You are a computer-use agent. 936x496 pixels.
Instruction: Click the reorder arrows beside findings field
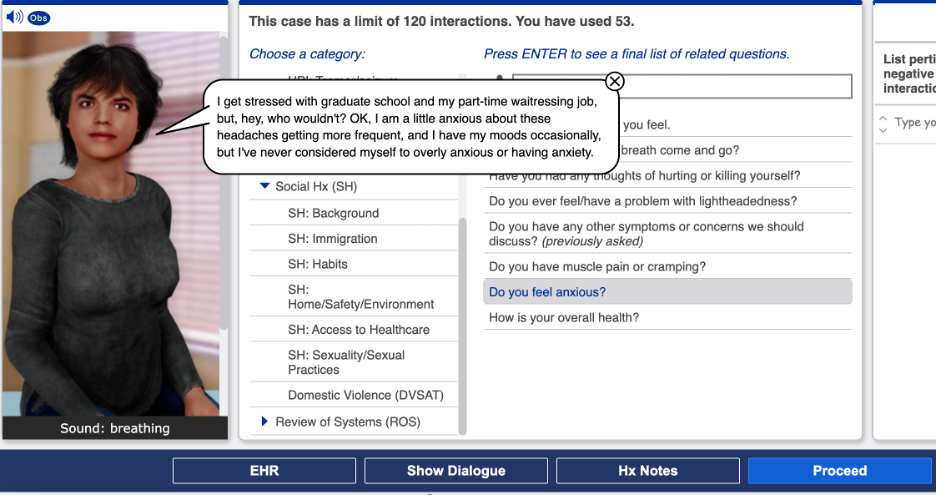coord(882,123)
